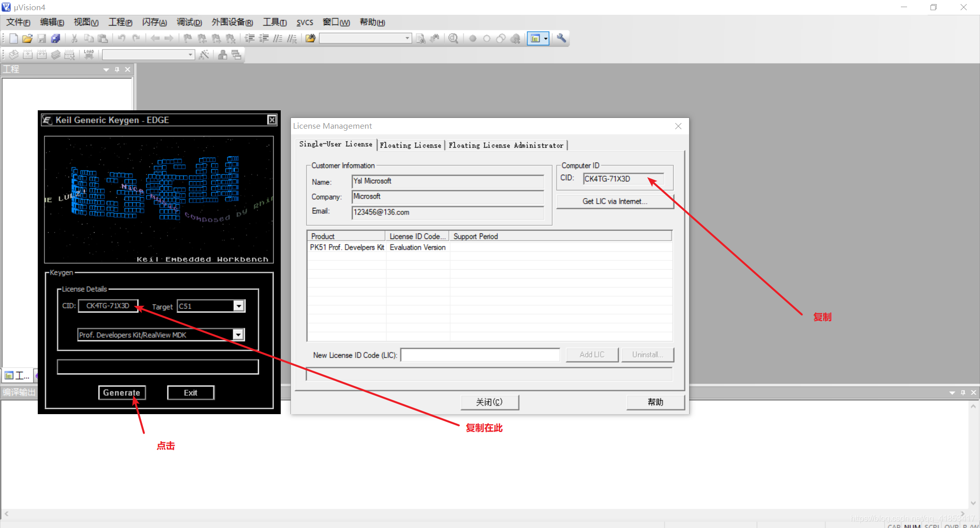980x528 pixels.
Task: Expand Prof. Developers Kit/RealView MDK dropdown
Action: tap(238, 334)
